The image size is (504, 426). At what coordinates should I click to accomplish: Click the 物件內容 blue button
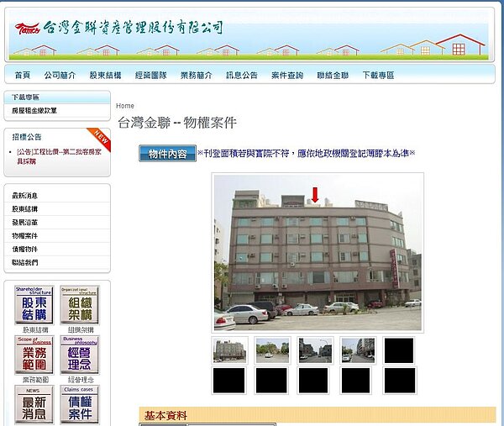(x=167, y=154)
